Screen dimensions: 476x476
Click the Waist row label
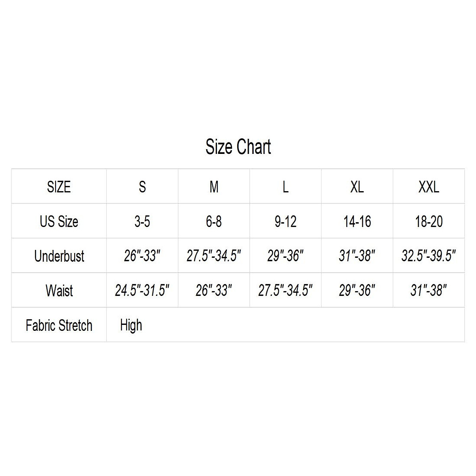point(59,290)
